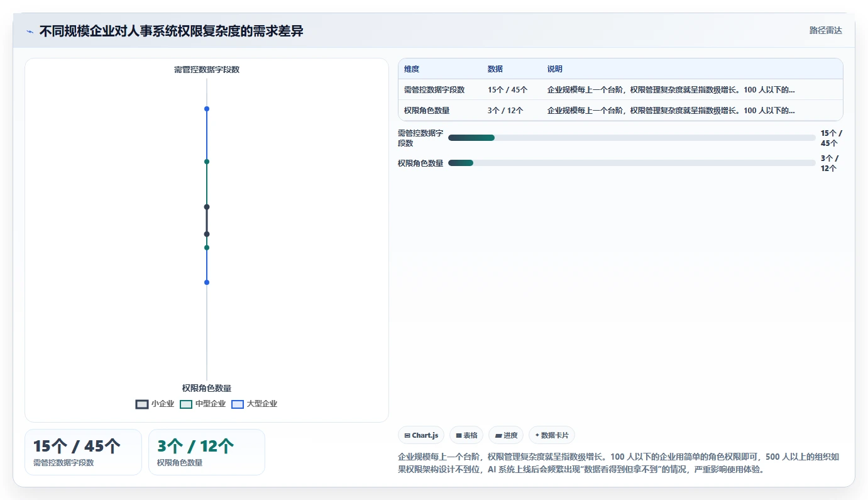Toggle the 小企业 legend item
This screenshot has height=500, width=868.
click(x=155, y=404)
